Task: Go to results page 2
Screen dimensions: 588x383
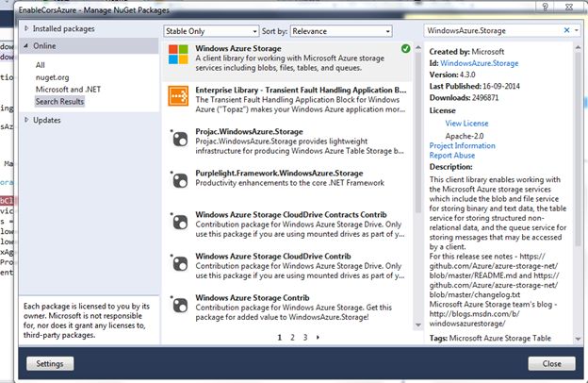Action: pyautogui.click(x=292, y=337)
